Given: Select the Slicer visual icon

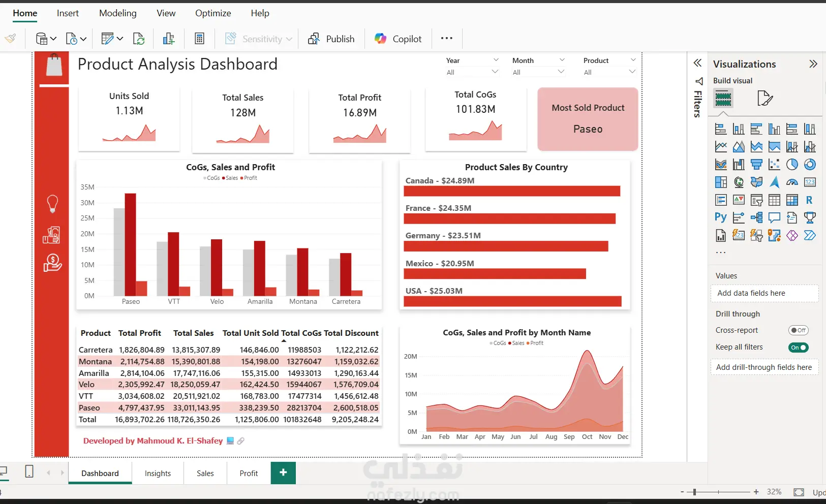Looking at the screenshot, I should pos(756,200).
